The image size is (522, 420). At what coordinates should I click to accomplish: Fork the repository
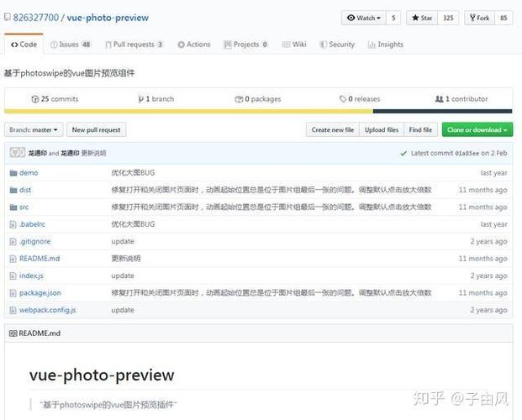coord(479,18)
